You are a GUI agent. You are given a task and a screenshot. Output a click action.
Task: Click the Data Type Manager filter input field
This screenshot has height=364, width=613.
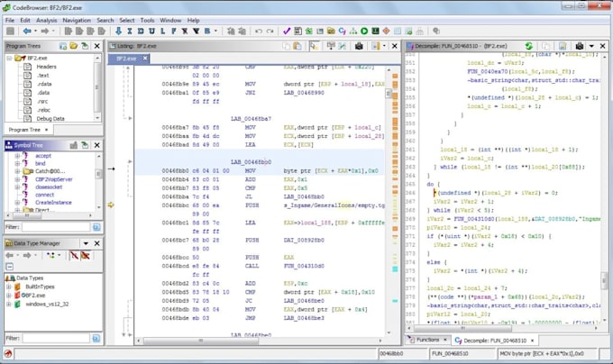(x=56, y=338)
